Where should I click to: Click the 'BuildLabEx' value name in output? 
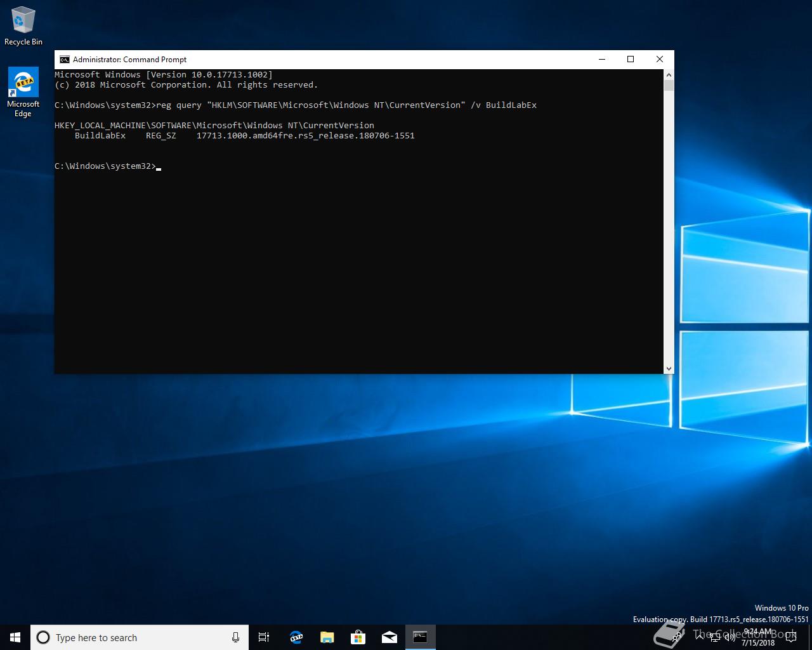100,136
